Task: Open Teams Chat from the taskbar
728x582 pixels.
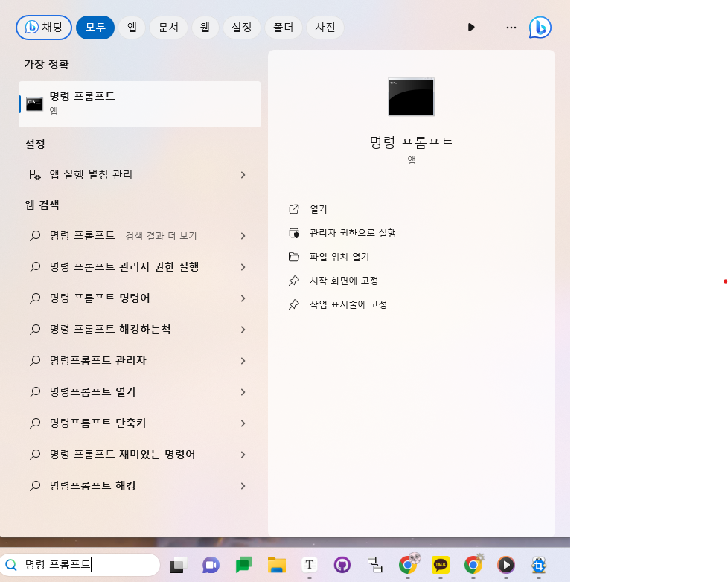Action: click(x=211, y=565)
